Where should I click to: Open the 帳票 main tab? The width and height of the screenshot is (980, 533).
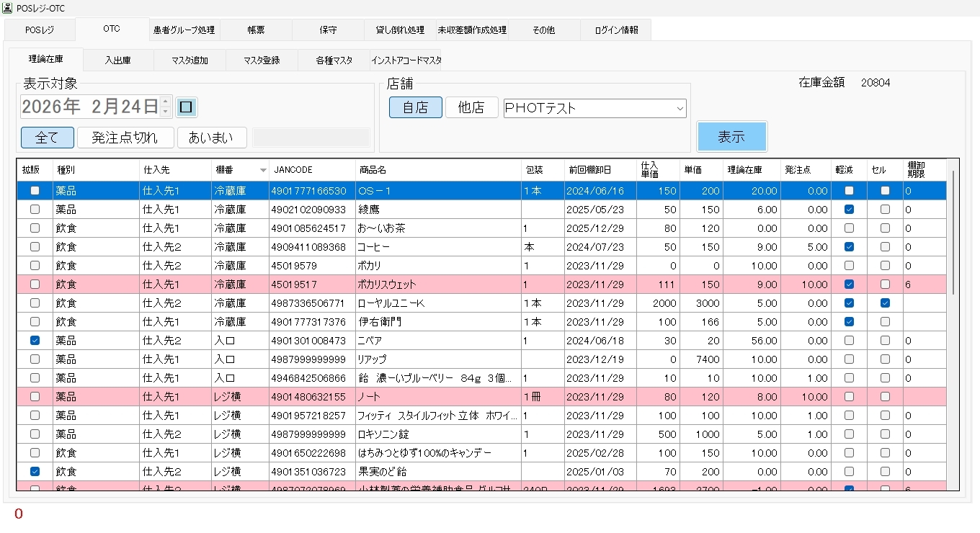(x=256, y=30)
